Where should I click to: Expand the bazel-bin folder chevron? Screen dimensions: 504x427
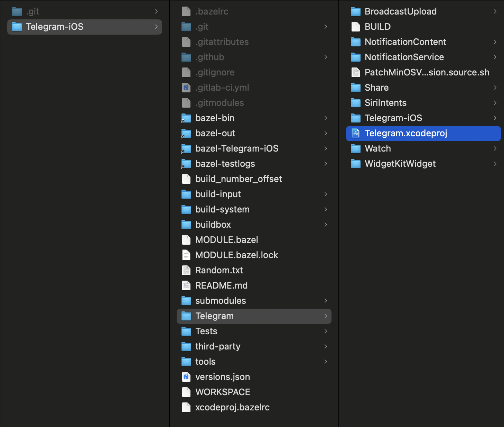pyautogui.click(x=326, y=118)
